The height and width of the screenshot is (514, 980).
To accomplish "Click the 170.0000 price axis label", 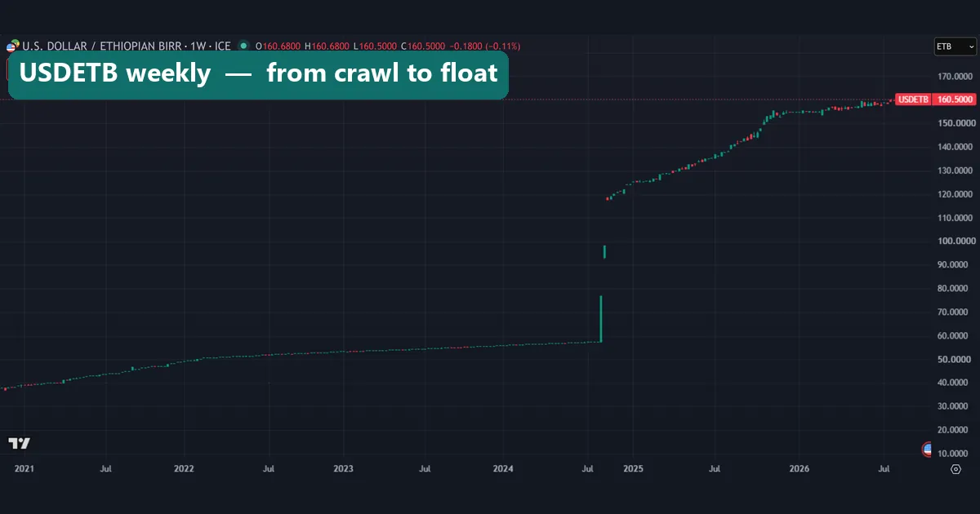I will click(x=955, y=77).
